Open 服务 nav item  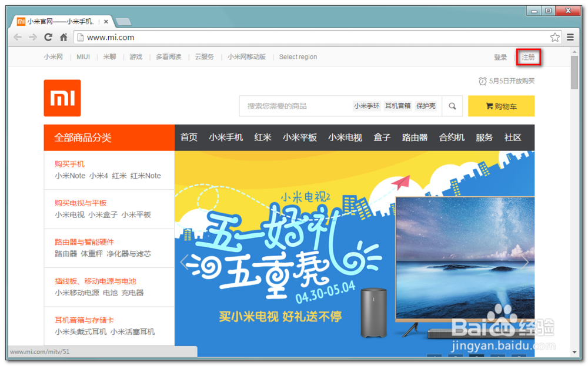484,137
